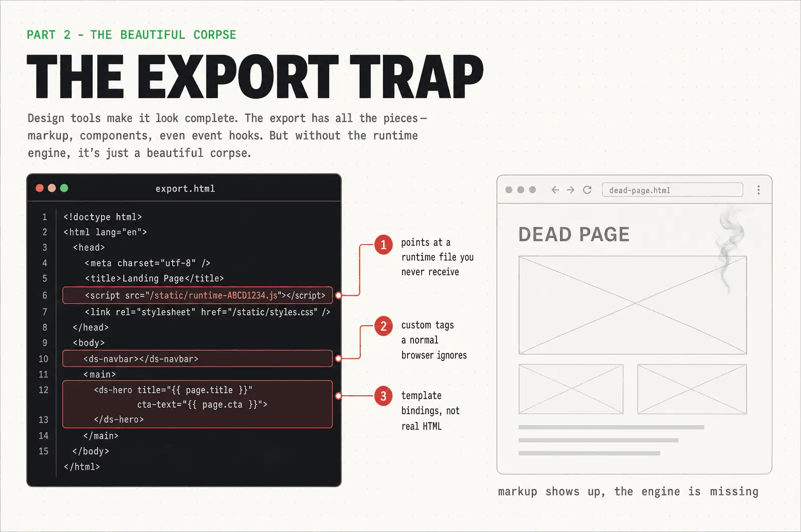This screenshot has width=801, height=532.
Task: Click the "custom tags a normal browser ignores" note
Action: tap(434, 340)
